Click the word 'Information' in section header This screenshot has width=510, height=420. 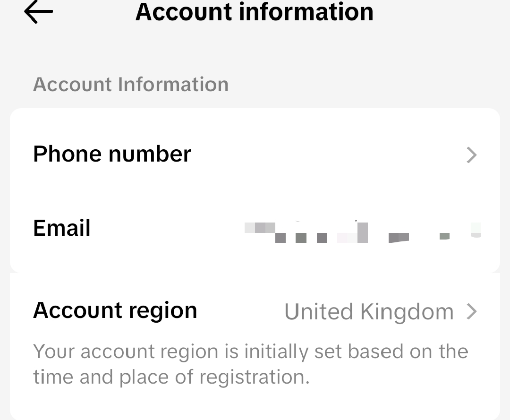pyautogui.click(x=173, y=85)
